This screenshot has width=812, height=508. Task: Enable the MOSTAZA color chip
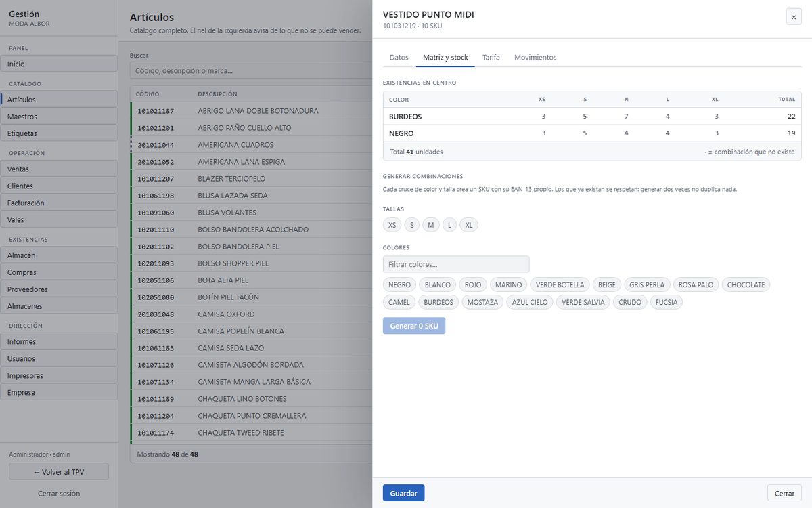(x=482, y=303)
